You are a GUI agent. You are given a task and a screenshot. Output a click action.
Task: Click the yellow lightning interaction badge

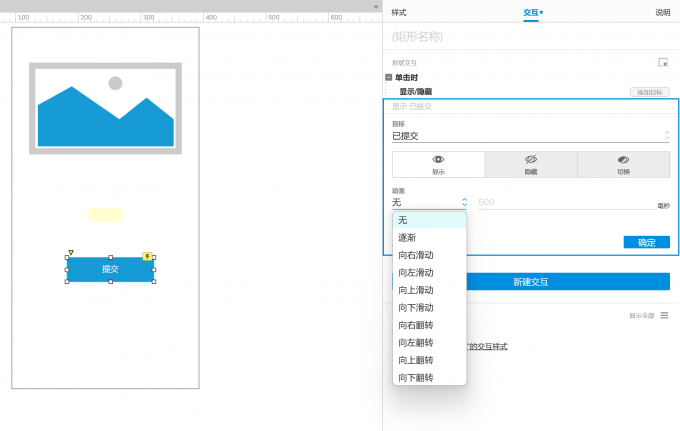pyautogui.click(x=147, y=256)
